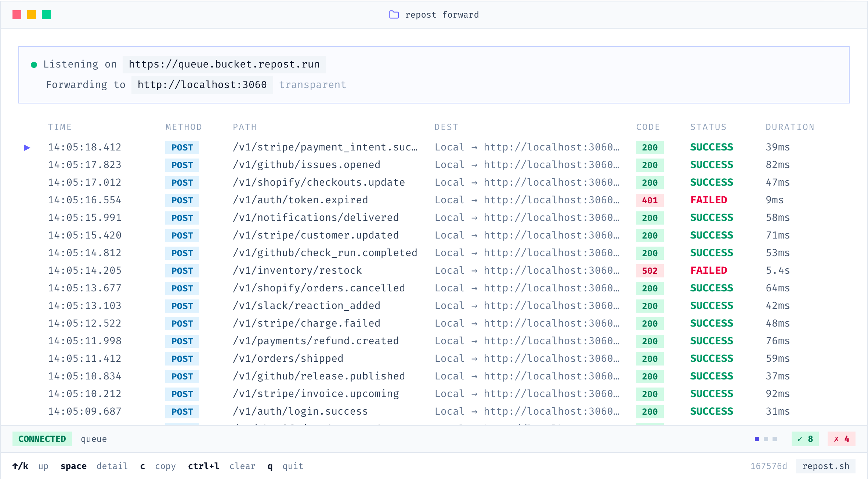This screenshot has width=868, height=480.
Task: Click the 'q quit' shortcut hint
Action: click(285, 466)
